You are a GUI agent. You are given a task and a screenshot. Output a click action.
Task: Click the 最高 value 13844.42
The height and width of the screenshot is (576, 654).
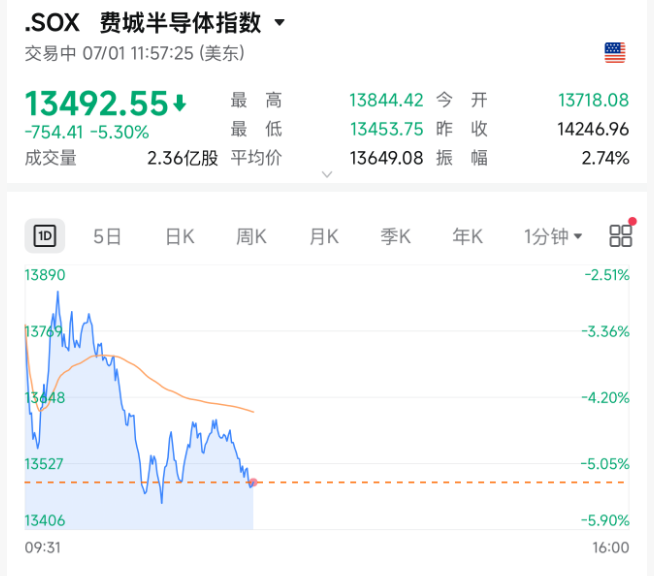click(386, 100)
